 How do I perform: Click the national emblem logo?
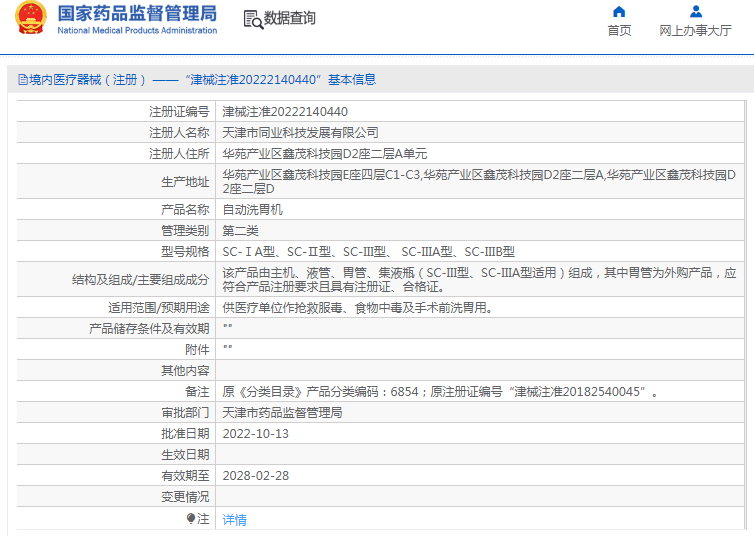(30, 20)
